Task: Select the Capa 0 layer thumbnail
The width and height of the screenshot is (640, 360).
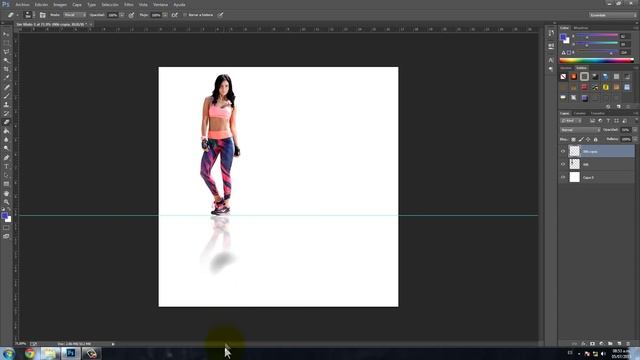Action: [x=575, y=177]
